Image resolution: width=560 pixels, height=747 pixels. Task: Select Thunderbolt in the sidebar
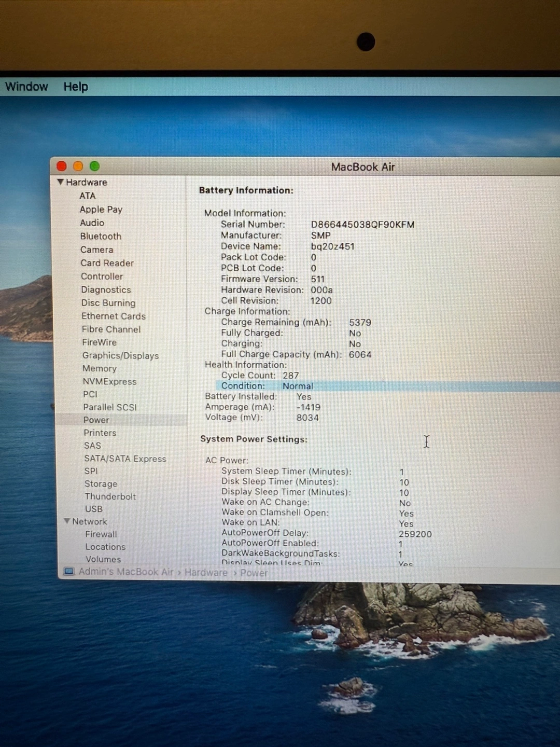110,496
